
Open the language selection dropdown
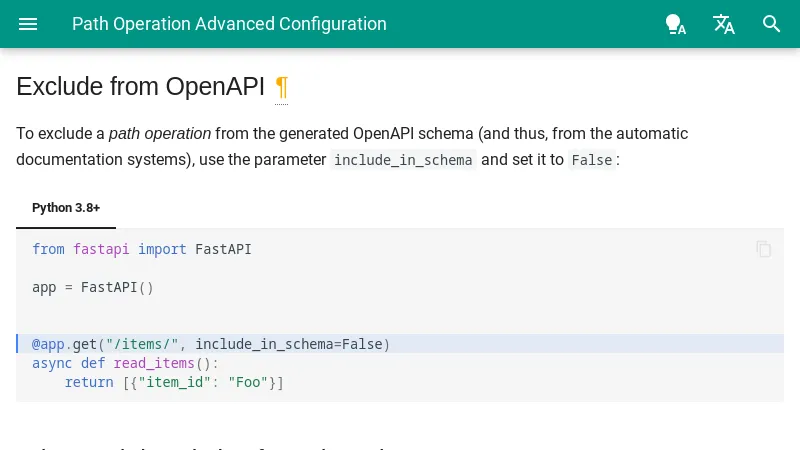pos(724,24)
